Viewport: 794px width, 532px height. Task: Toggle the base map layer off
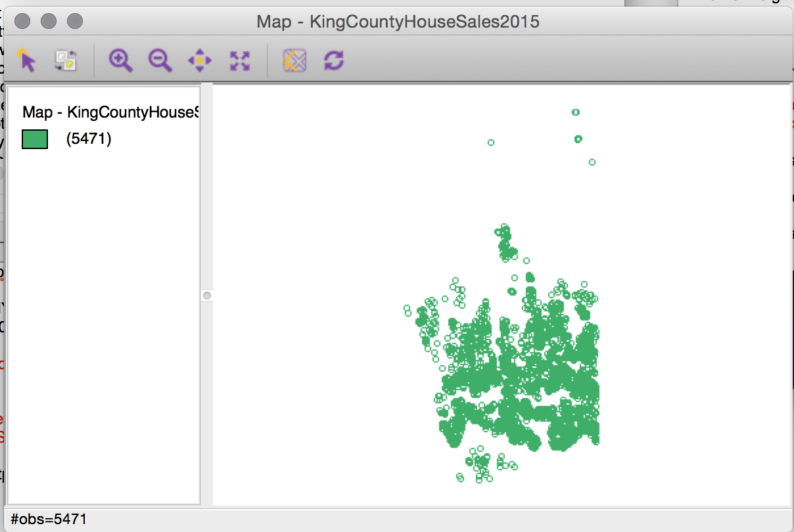294,60
